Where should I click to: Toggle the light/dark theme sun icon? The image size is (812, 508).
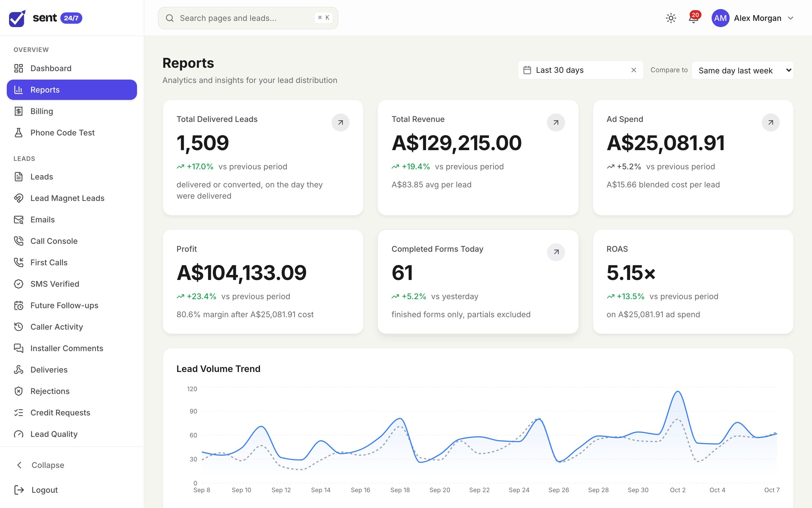(x=671, y=18)
